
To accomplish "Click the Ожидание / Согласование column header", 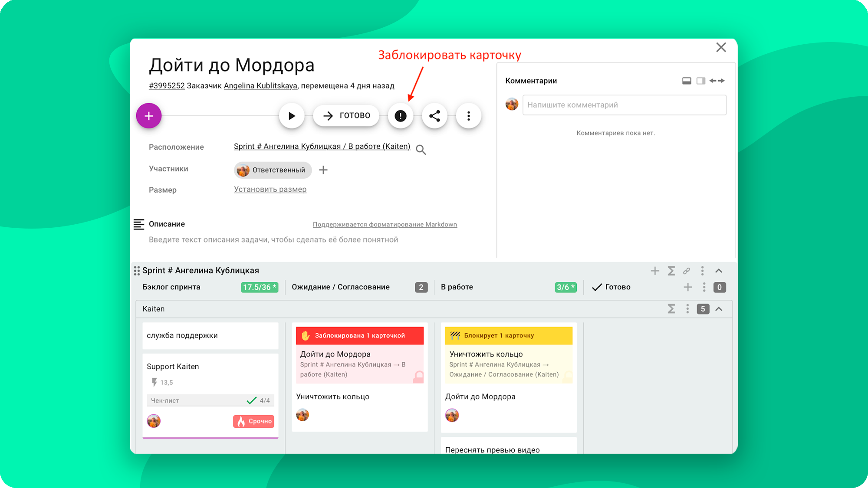I will [x=341, y=287].
